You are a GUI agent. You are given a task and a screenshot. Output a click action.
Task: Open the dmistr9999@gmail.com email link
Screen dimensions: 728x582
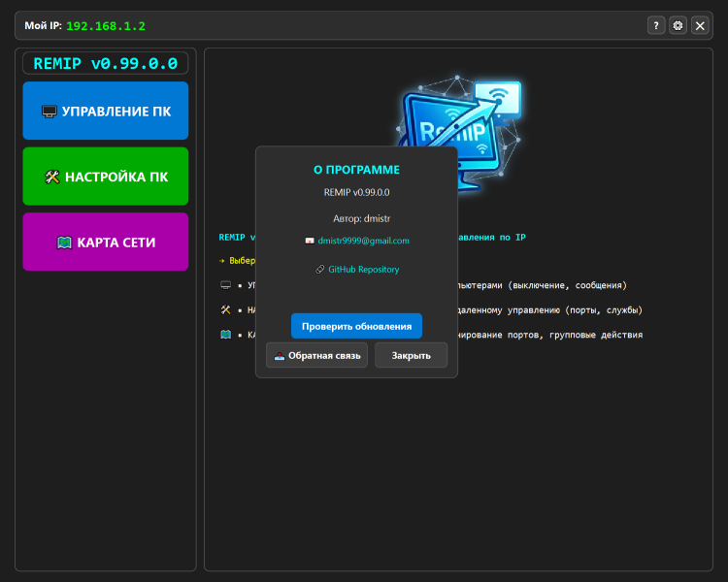363,241
